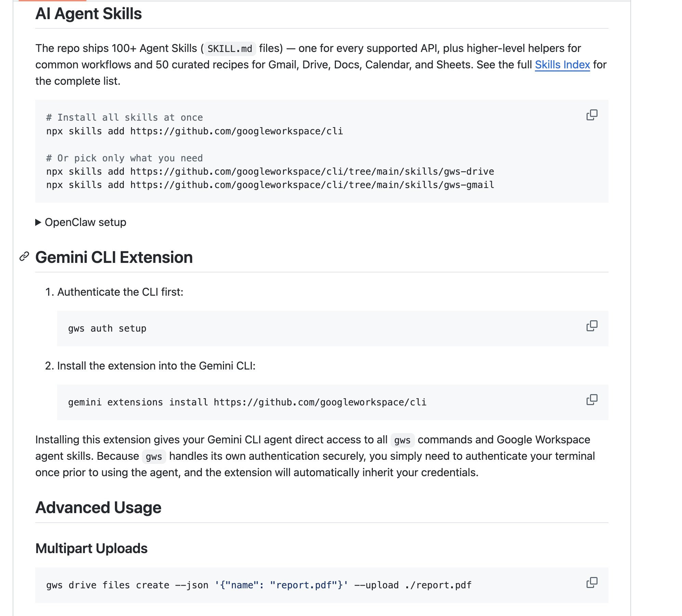Click the Multipart Uploads subheading
This screenshot has width=682, height=616.
[91, 548]
